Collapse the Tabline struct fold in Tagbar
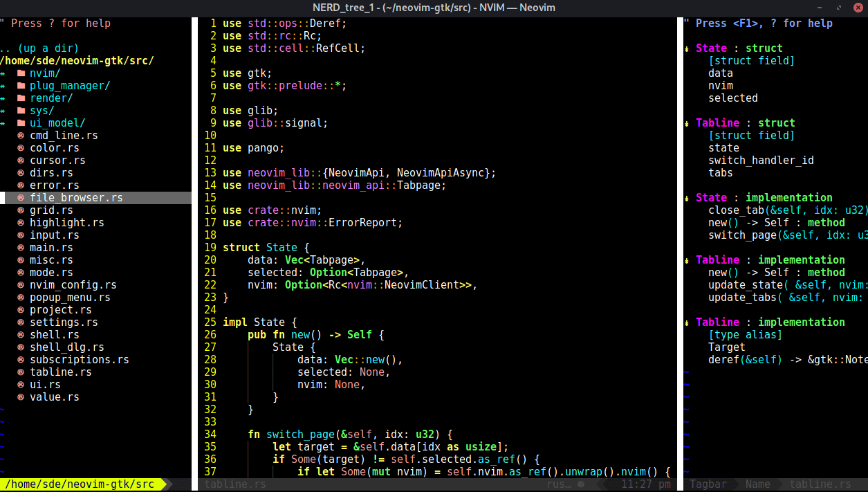Image resolution: width=868 pixels, height=492 pixels. pos(687,123)
